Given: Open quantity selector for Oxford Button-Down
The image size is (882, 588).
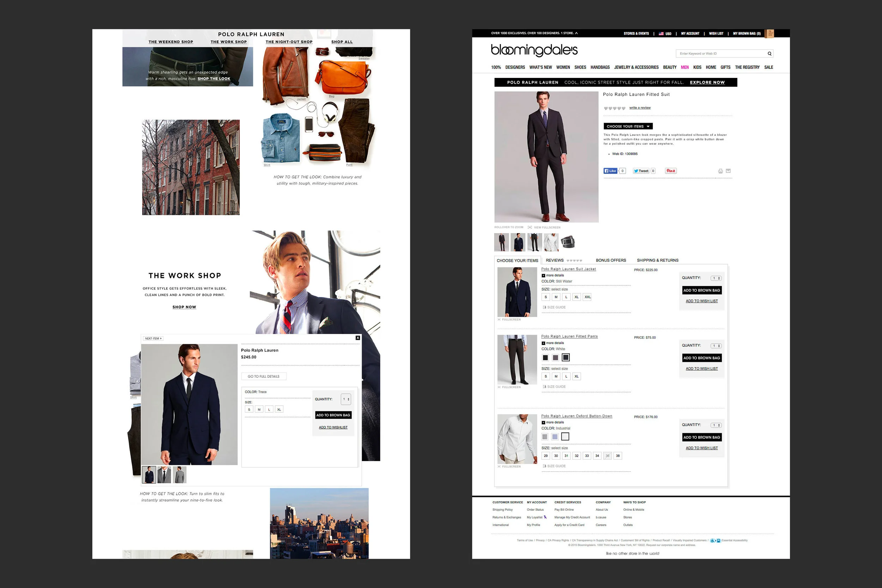Looking at the screenshot, I should click(716, 425).
